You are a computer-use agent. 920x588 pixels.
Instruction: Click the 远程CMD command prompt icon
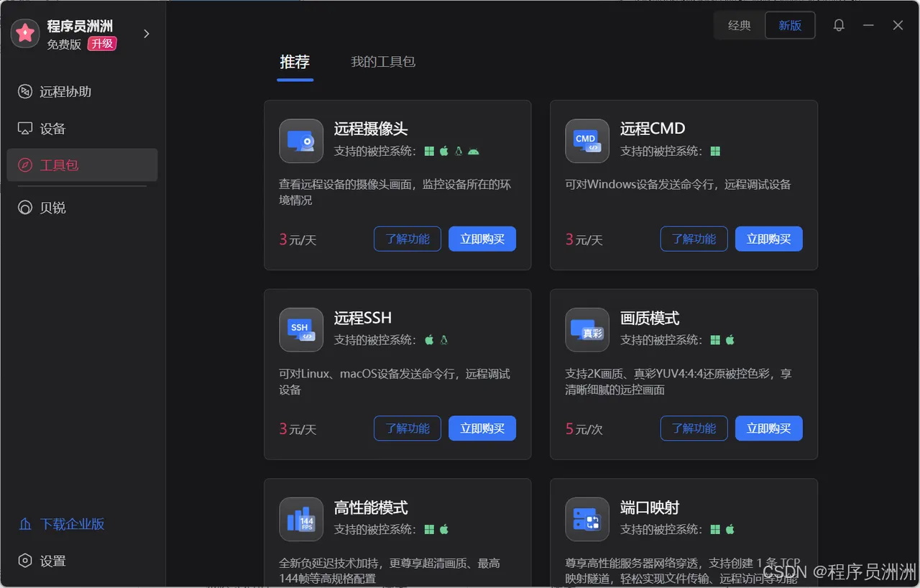coord(586,141)
